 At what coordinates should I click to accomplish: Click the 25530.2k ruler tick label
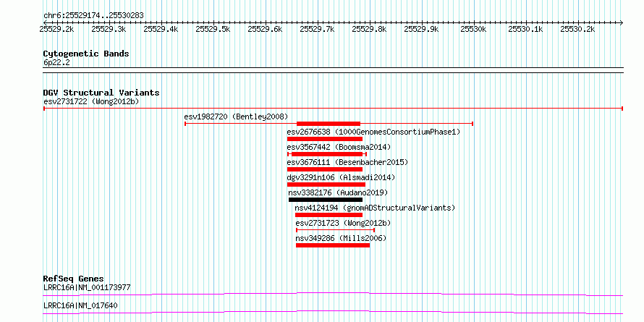click(x=577, y=29)
